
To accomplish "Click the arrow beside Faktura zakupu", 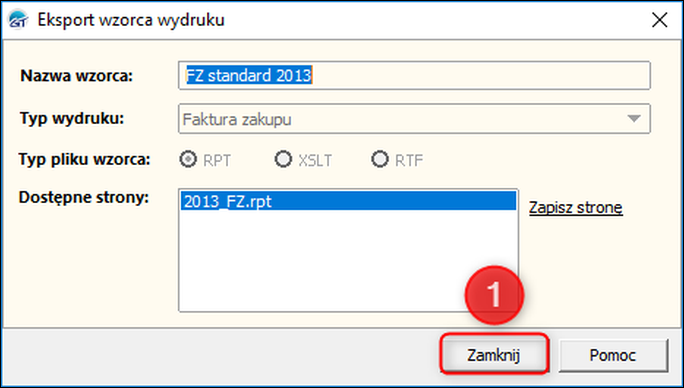I will point(633,119).
